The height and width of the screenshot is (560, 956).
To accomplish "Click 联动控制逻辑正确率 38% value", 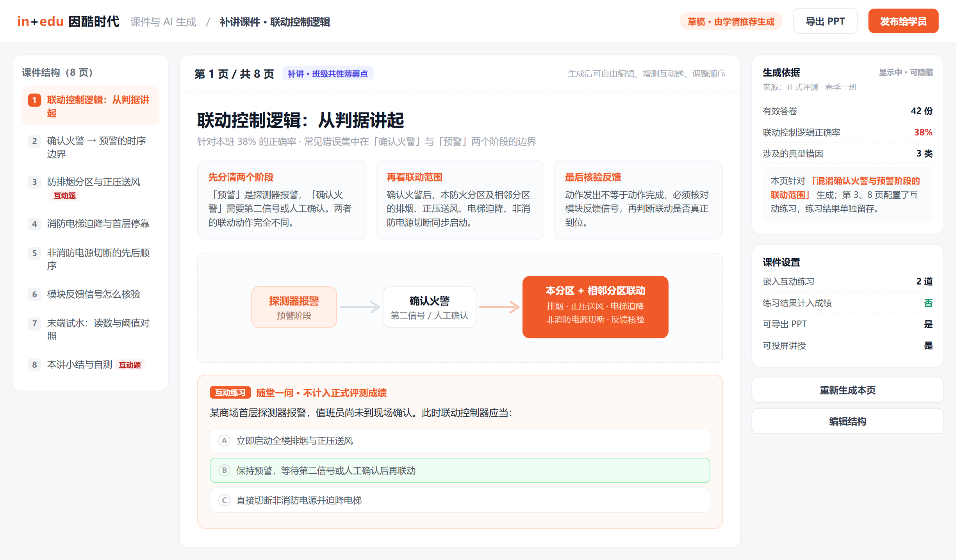I will coord(923,132).
